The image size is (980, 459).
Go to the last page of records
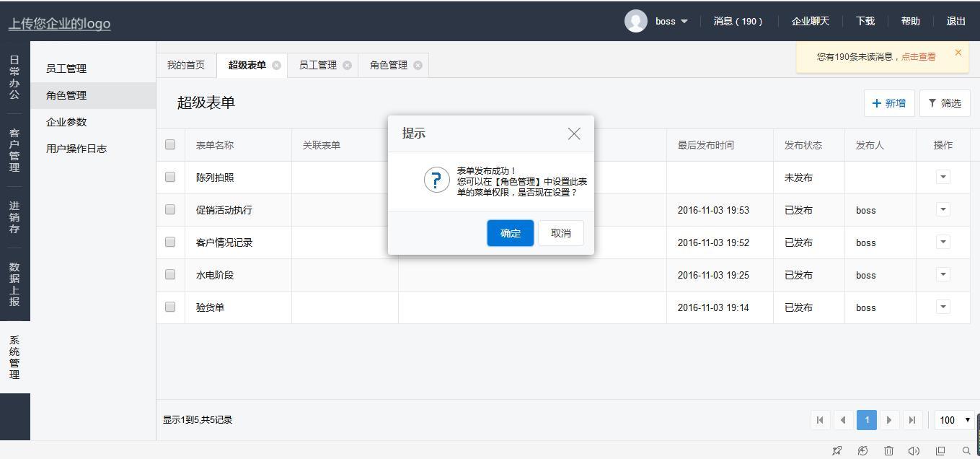click(x=912, y=420)
